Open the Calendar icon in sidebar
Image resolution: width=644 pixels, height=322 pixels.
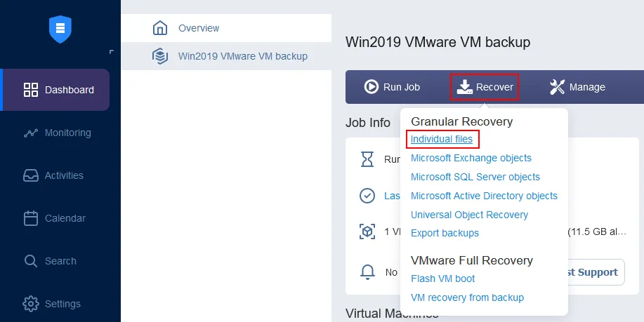[30, 218]
